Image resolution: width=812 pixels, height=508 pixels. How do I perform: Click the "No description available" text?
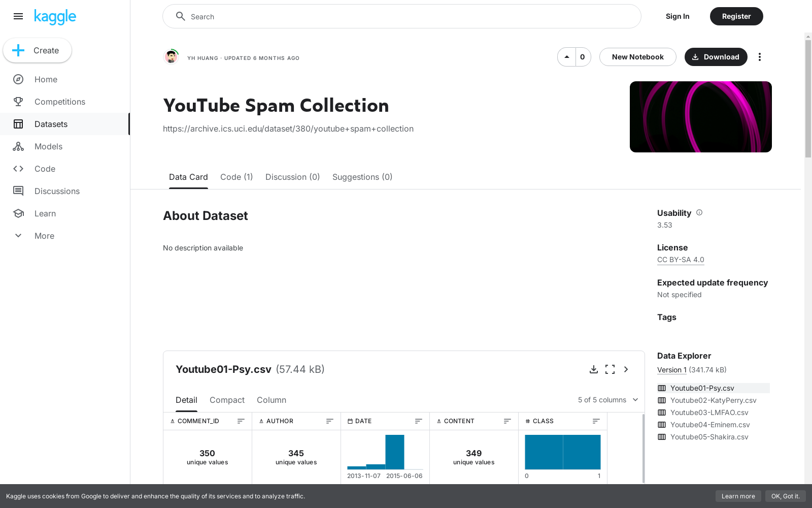coord(203,248)
